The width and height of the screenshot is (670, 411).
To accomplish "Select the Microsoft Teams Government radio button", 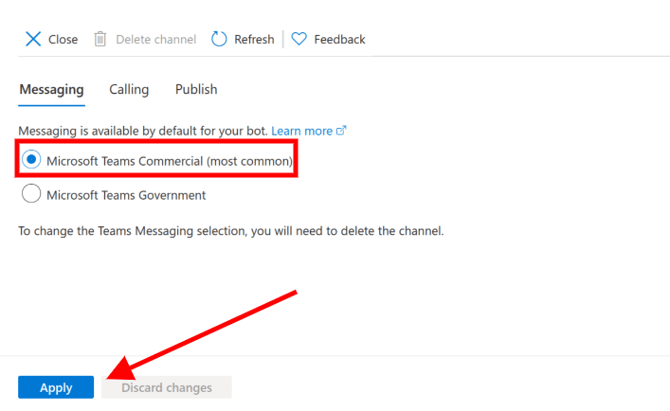I will point(32,195).
